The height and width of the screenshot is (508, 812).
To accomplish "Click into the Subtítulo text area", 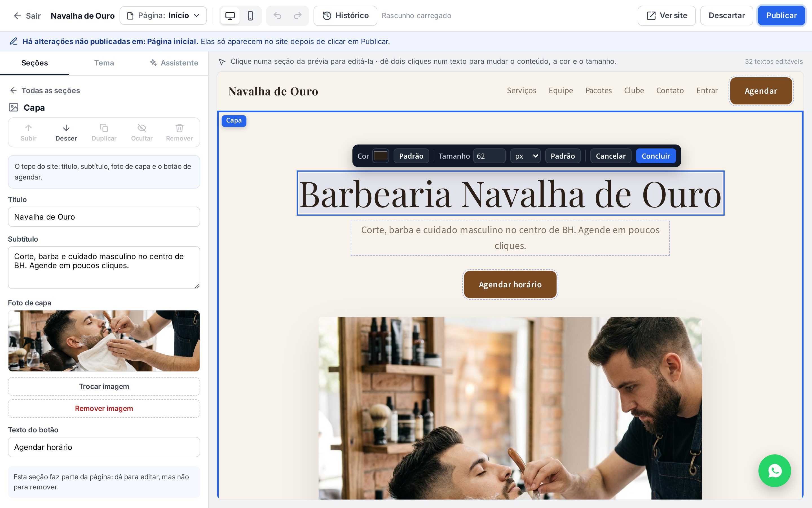I will [x=104, y=268].
